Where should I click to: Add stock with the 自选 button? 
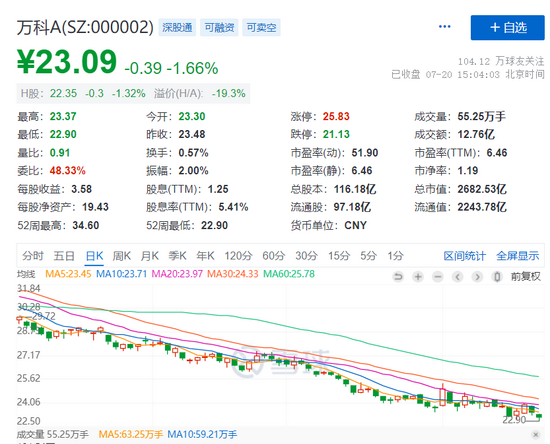coord(508,27)
